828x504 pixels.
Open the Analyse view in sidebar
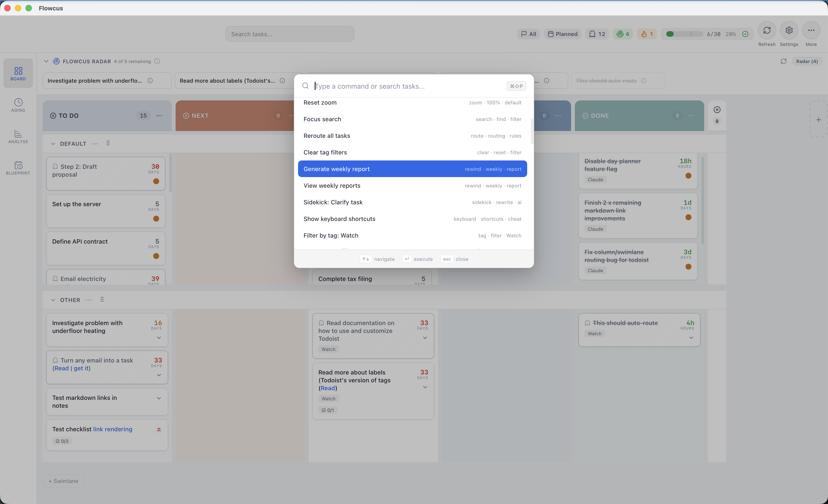18,136
